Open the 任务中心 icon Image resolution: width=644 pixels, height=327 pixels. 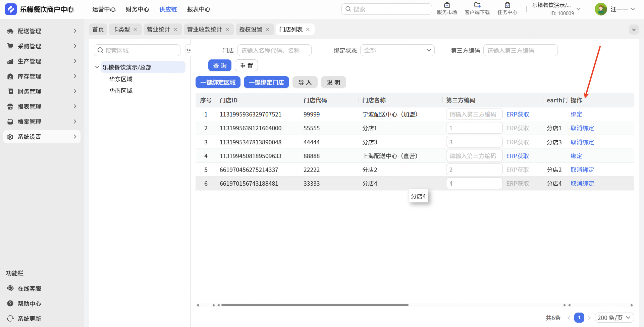[x=507, y=5]
